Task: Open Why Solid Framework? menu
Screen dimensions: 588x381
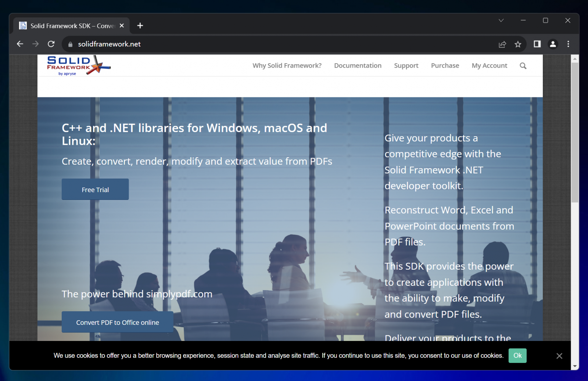Action: click(287, 66)
